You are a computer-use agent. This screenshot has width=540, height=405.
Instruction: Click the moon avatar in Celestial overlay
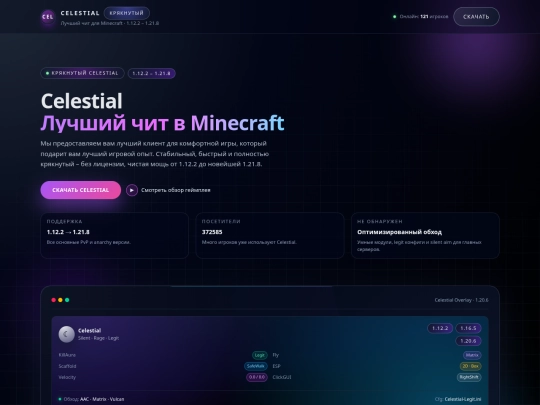tap(66, 334)
